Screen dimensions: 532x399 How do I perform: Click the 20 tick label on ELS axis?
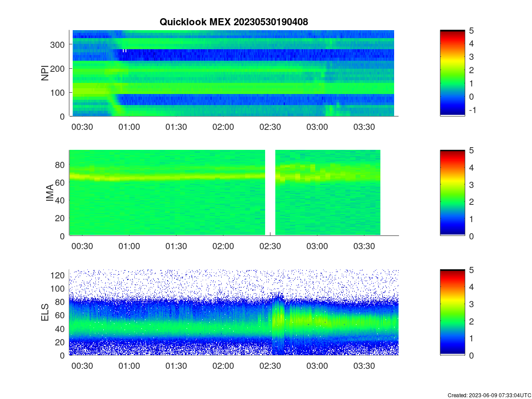61,342
